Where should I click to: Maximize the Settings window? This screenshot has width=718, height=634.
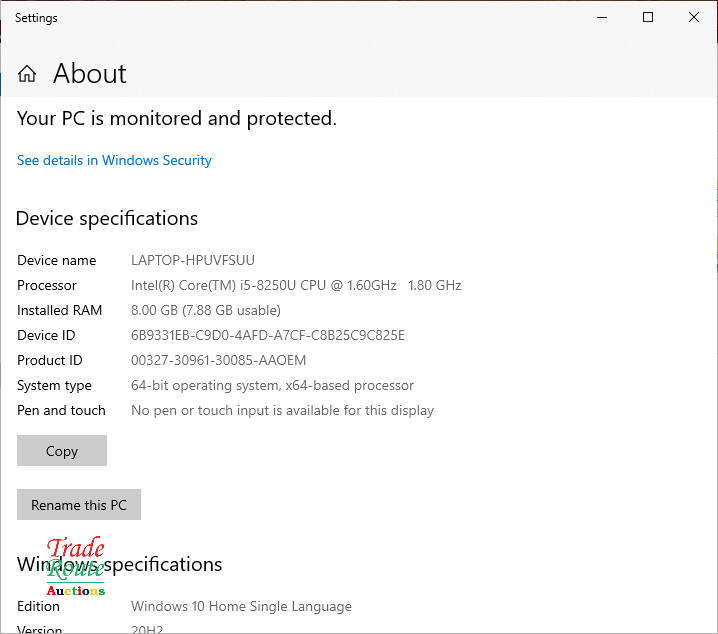(648, 17)
